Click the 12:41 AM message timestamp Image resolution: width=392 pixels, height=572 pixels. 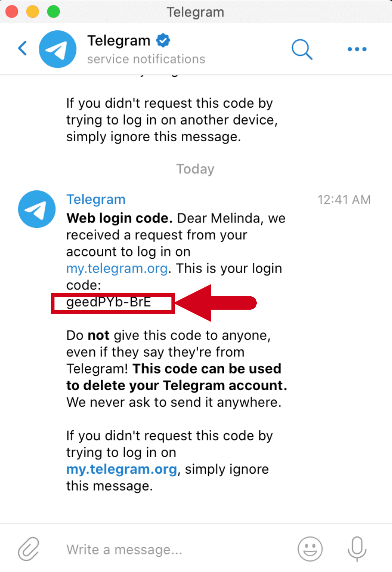[x=344, y=199]
